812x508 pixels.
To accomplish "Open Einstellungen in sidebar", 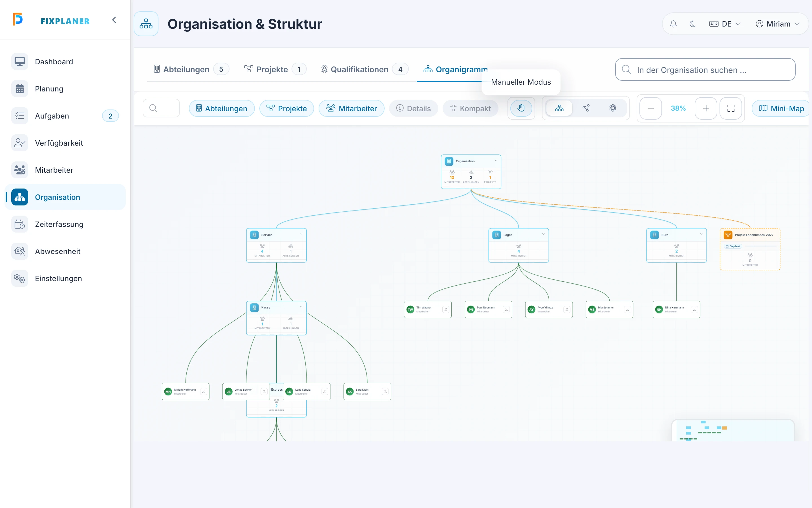I will (65, 279).
